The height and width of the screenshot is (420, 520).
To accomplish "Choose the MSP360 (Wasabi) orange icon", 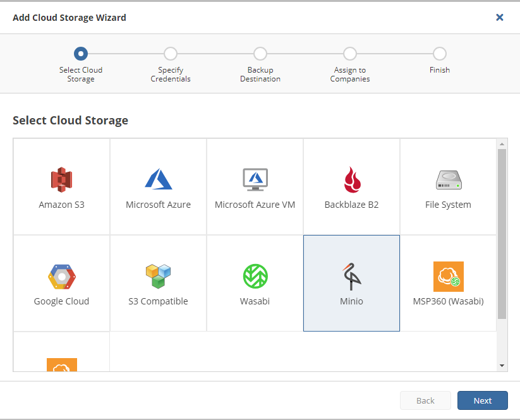I will (x=449, y=277).
